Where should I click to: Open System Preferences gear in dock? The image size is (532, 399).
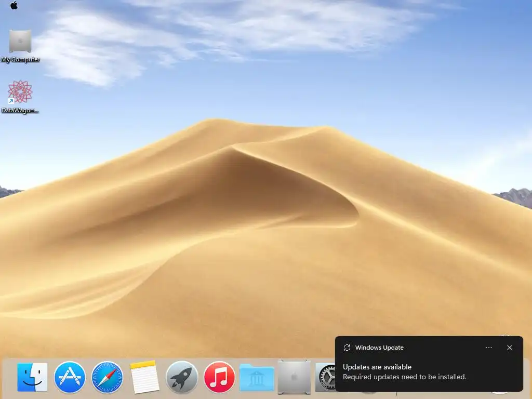325,377
